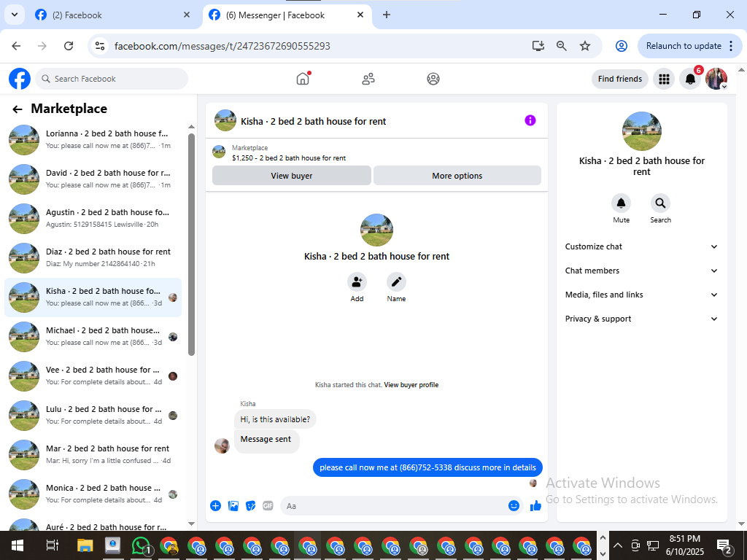Open the Home feed icon
The image size is (747, 560).
[303, 79]
